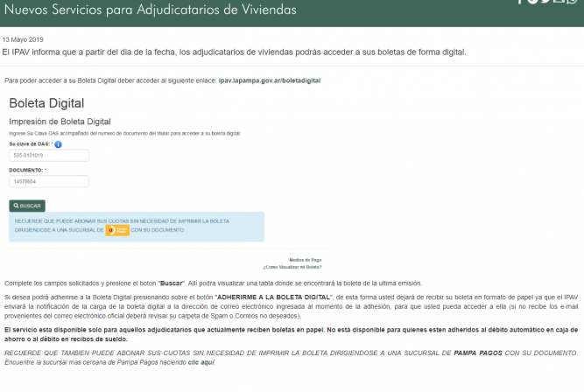Open the Medios de Pago link
This screenshot has width=584, height=392.
tap(305, 260)
